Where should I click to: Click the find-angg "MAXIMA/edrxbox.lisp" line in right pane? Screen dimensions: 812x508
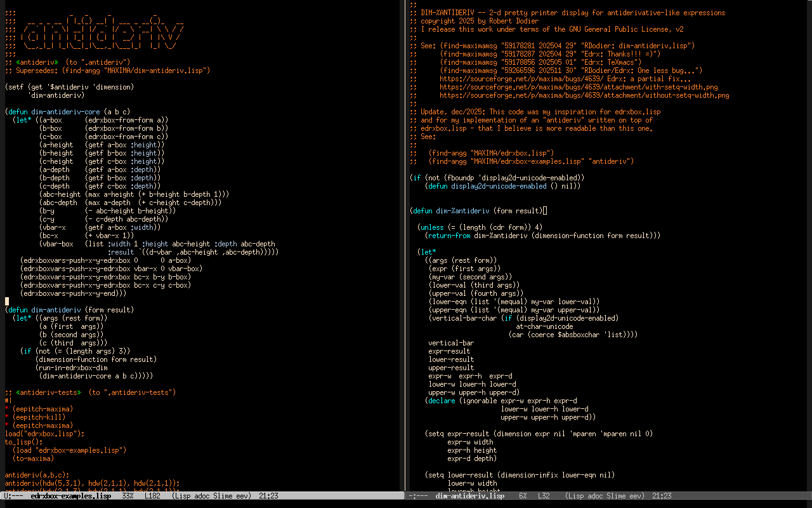[490, 153]
